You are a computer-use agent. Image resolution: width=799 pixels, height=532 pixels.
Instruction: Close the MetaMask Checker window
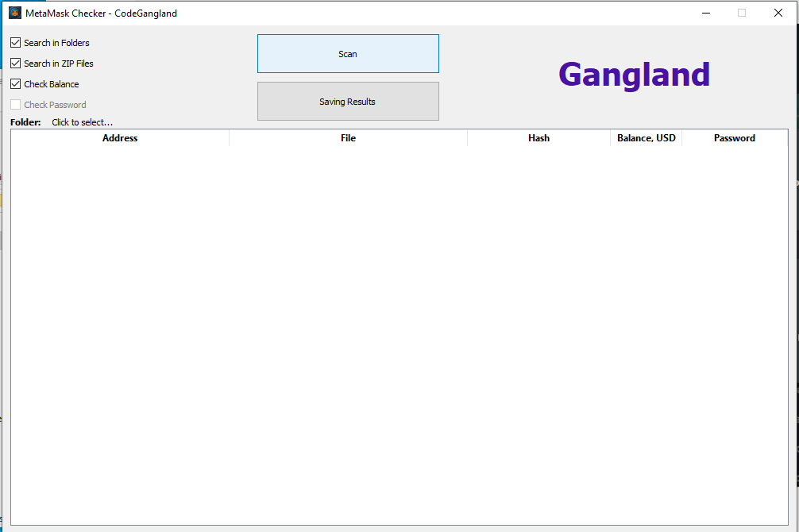click(778, 13)
